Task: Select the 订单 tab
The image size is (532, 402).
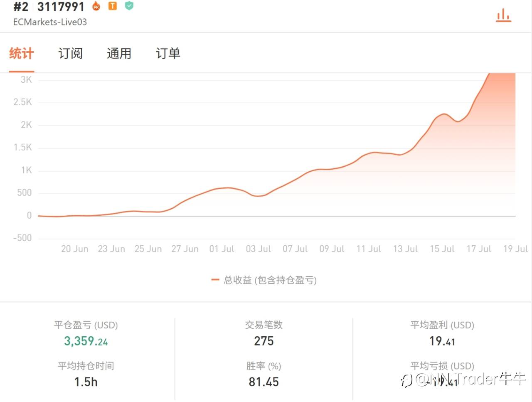Action: pos(168,53)
